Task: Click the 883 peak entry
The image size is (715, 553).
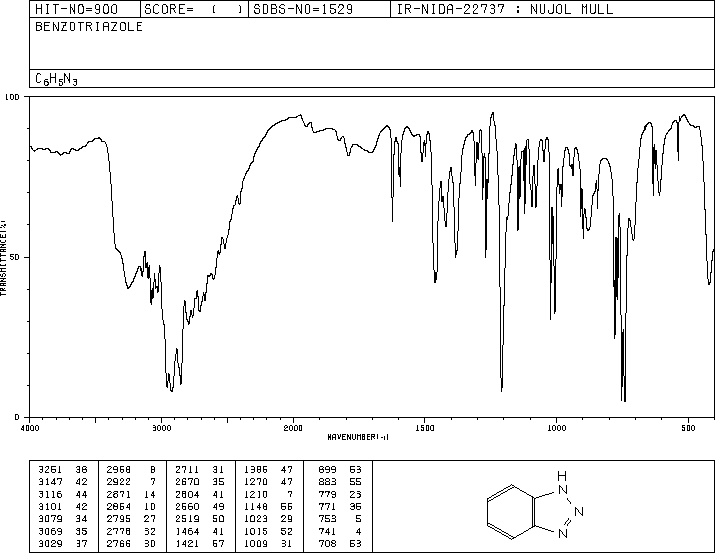Action: click(327, 482)
